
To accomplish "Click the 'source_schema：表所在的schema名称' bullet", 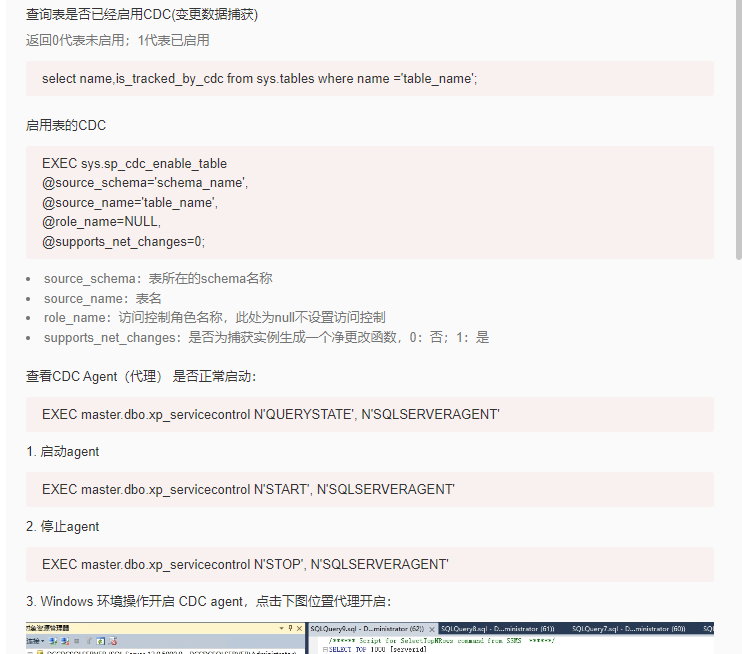I will pyautogui.click(x=158, y=279).
